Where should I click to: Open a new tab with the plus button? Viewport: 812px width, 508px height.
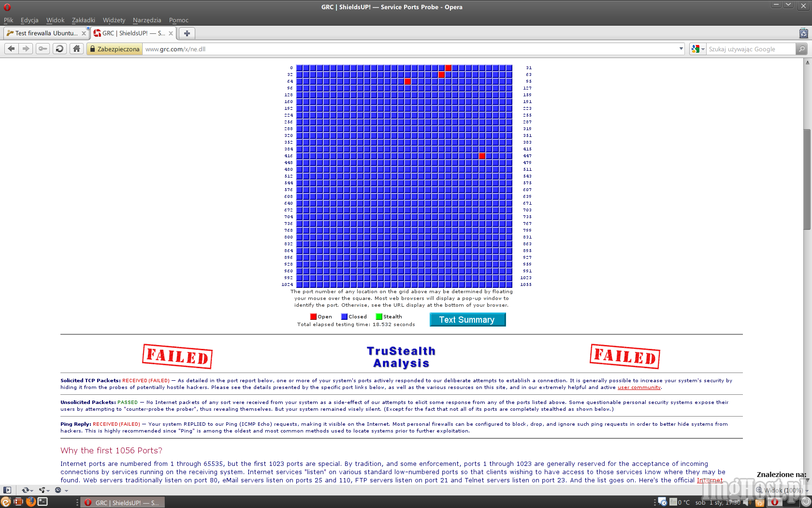(x=187, y=33)
